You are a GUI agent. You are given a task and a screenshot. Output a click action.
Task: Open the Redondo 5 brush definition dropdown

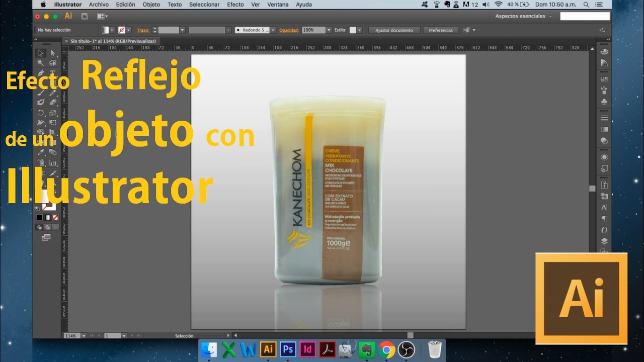tap(273, 30)
